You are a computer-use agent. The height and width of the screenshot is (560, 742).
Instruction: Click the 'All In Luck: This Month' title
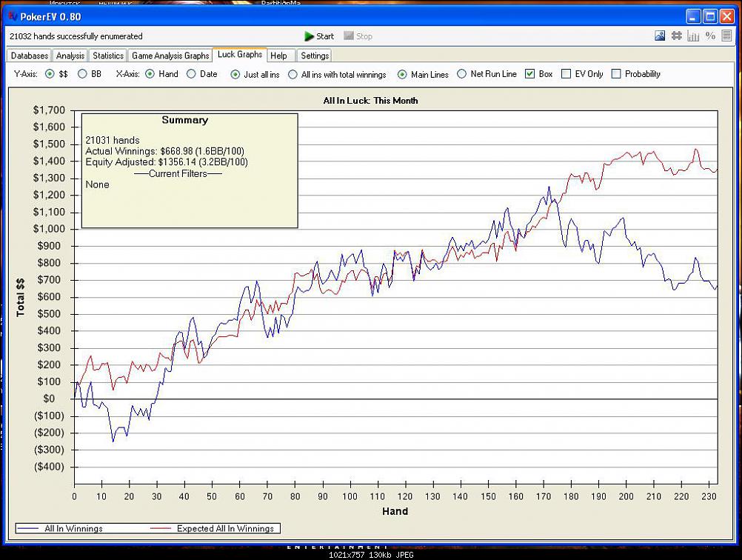click(x=370, y=100)
